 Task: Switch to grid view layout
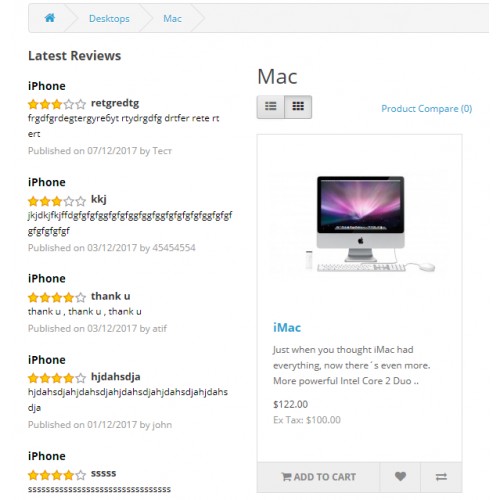click(x=298, y=107)
